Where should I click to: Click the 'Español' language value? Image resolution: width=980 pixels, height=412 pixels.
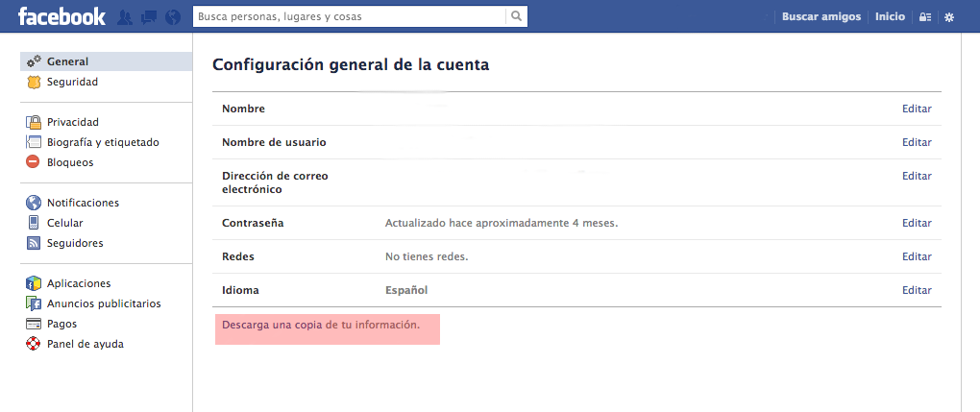coord(406,290)
